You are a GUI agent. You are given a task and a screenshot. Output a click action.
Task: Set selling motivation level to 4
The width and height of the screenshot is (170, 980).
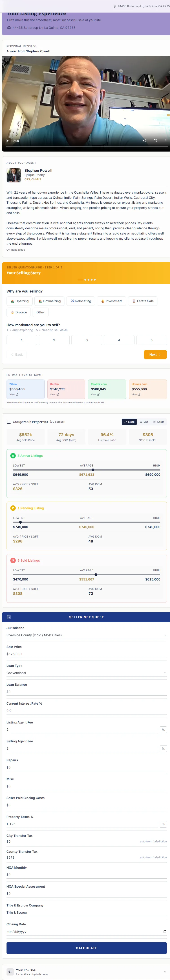coord(119,340)
